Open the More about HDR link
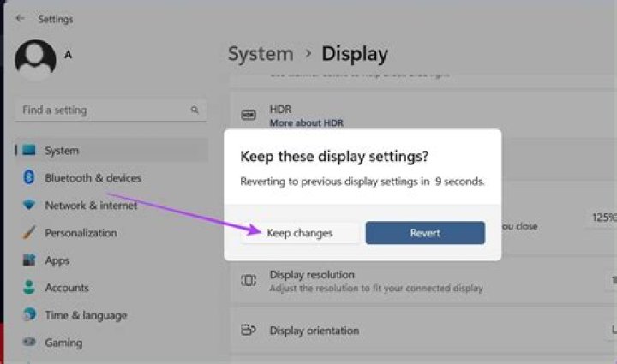The image size is (617, 364). coord(307,123)
